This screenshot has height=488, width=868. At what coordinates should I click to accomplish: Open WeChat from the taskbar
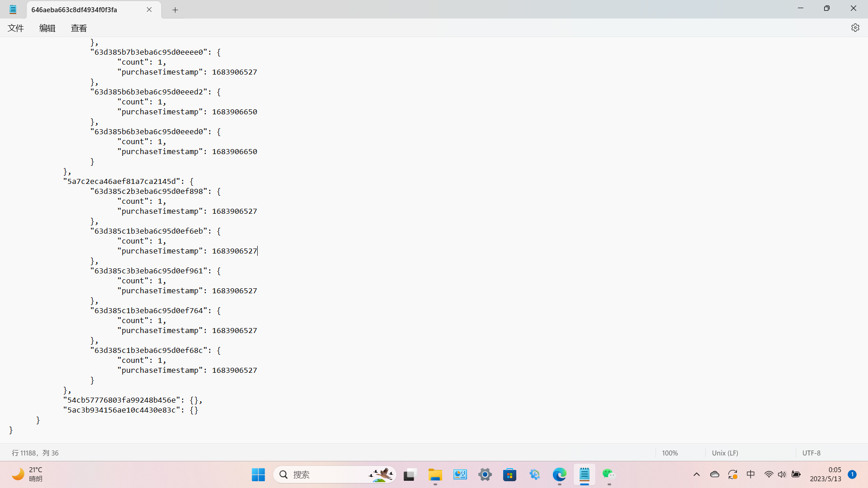pos(609,474)
